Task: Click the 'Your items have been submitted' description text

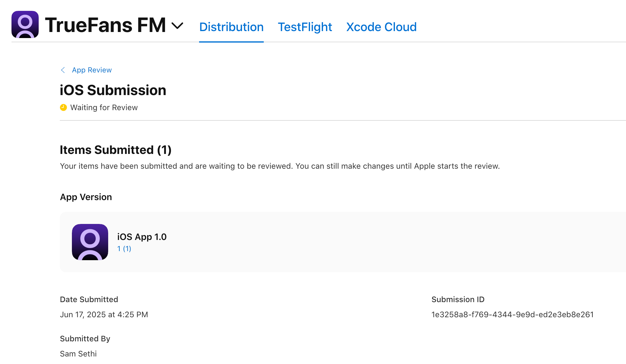Action: [x=280, y=166]
